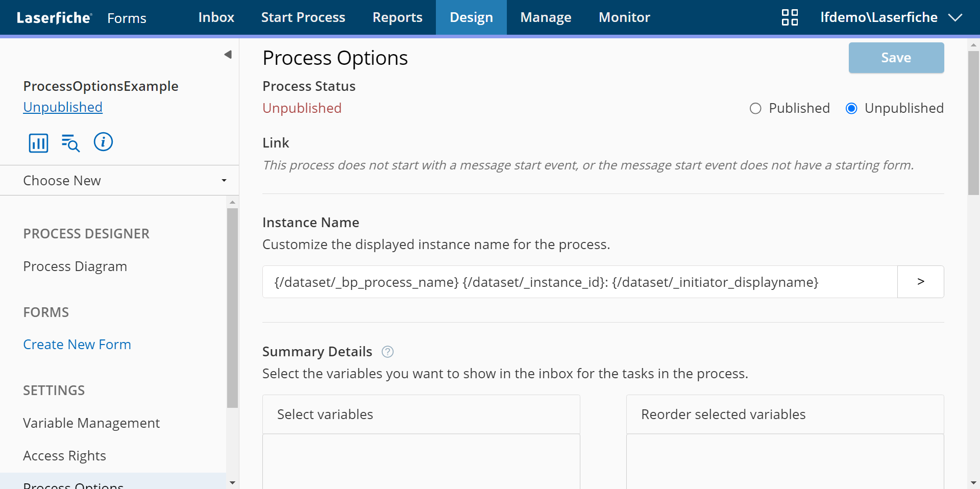980x489 pixels.
Task: Click the instance search list icon
Action: click(70, 143)
